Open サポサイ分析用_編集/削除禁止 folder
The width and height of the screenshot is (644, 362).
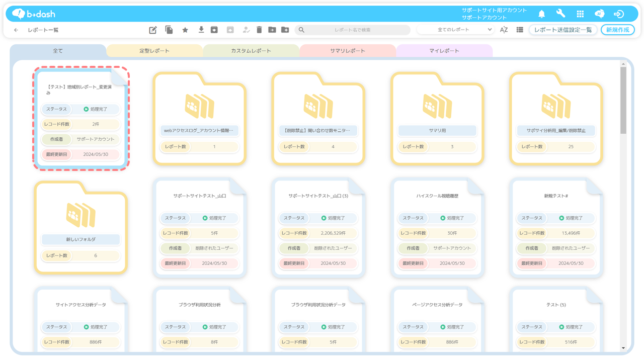coord(556,118)
